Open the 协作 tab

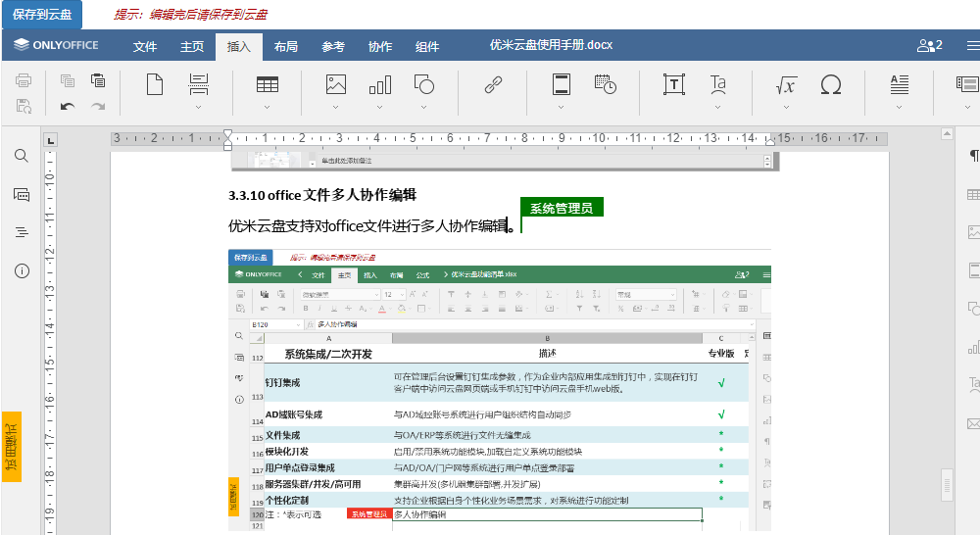380,46
